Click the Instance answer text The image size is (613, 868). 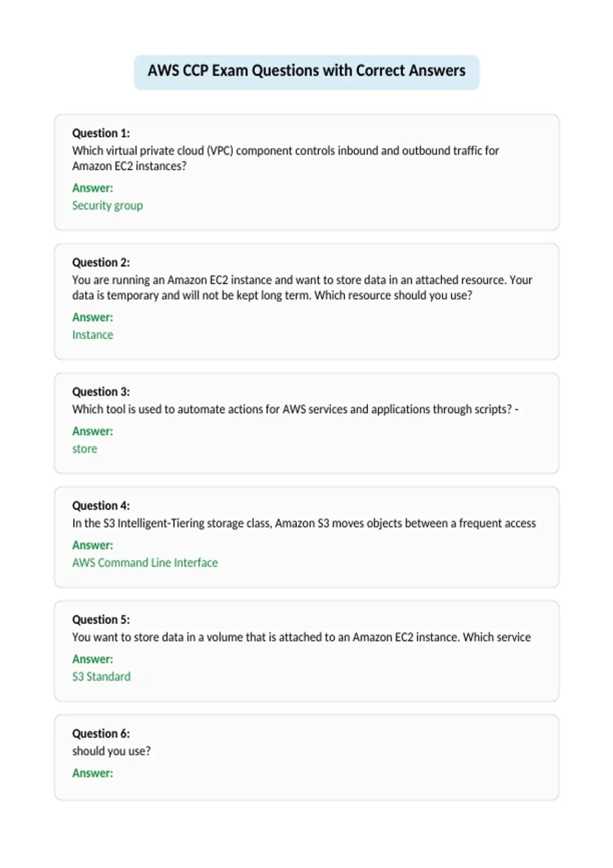click(92, 334)
